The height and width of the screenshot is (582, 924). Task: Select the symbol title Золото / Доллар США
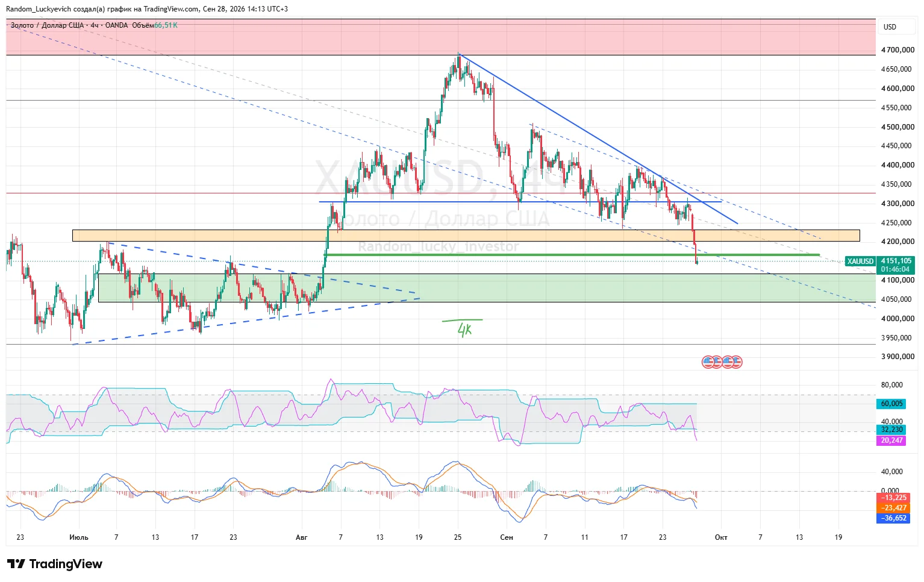pos(47,25)
